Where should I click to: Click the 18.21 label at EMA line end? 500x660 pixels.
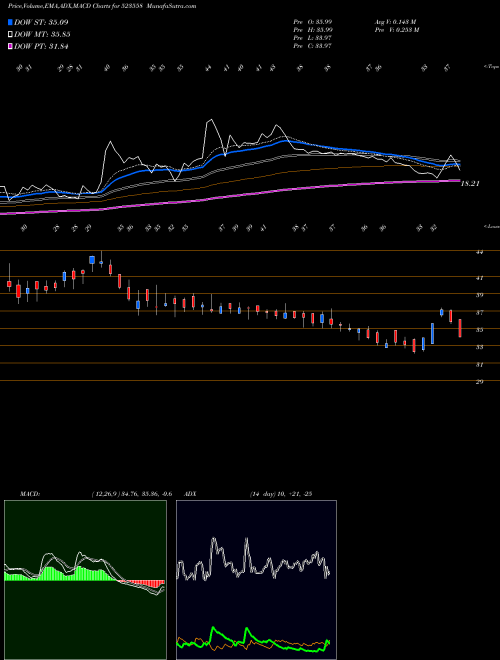tap(471, 184)
